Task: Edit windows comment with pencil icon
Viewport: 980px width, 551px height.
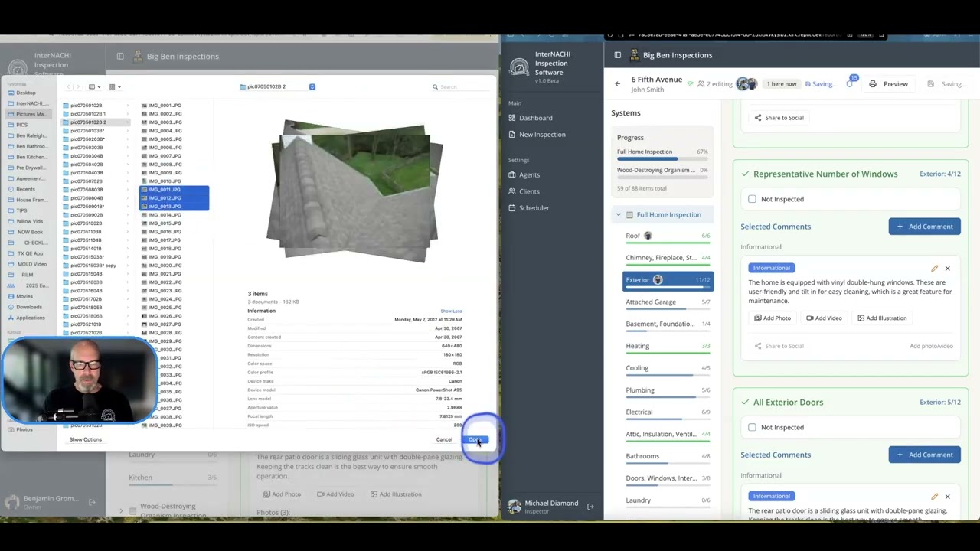Action: click(x=934, y=269)
